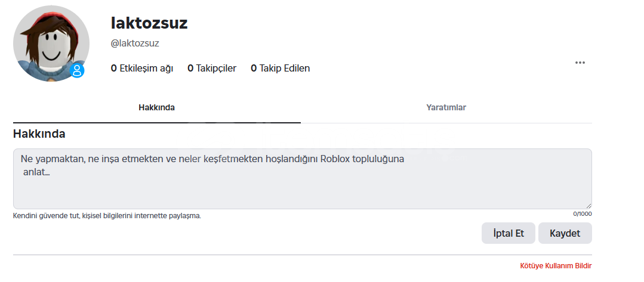Click the safety reminder text below box
Image resolution: width=644 pixels, height=282 pixels.
tap(107, 215)
